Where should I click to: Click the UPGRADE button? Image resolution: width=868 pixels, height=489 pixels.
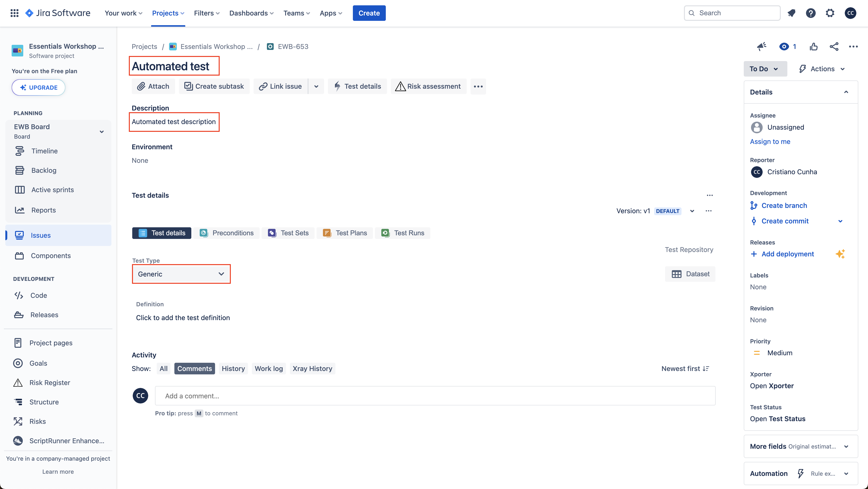tap(39, 87)
